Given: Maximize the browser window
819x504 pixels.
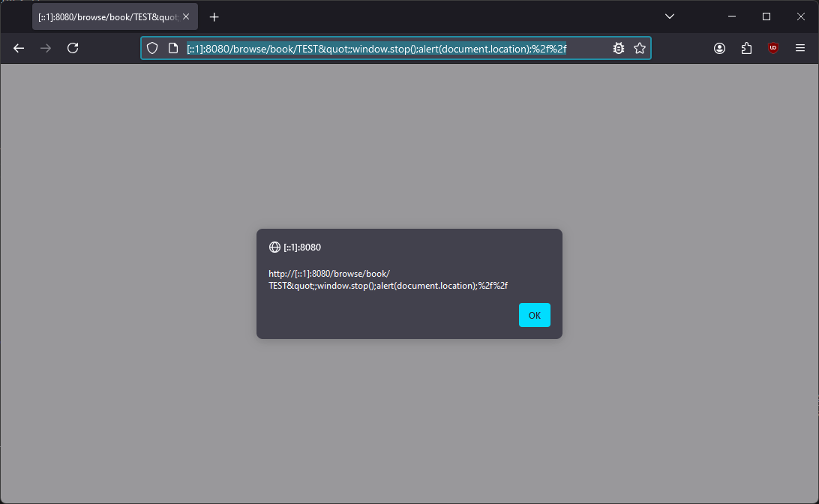Looking at the screenshot, I should 766,16.
